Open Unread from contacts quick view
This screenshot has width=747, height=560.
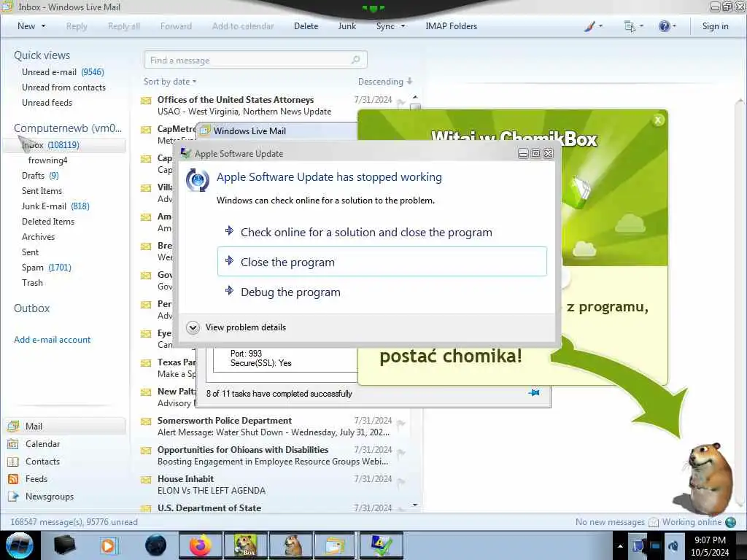point(63,87)
